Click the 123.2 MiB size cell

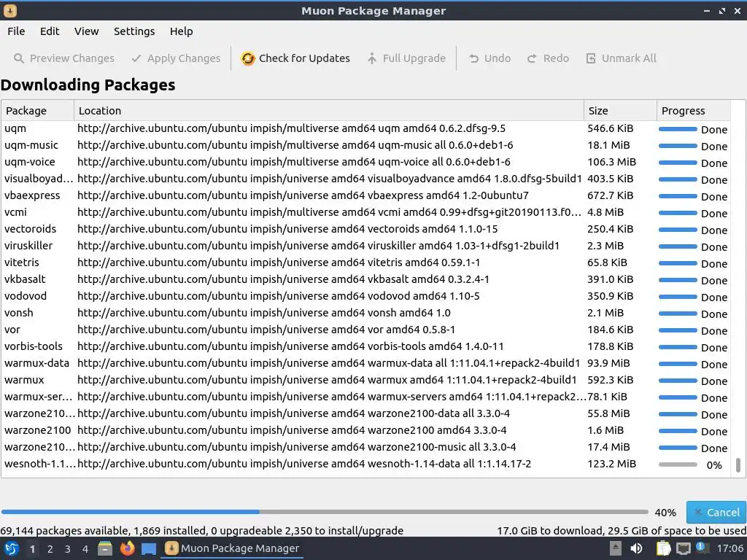612,464
